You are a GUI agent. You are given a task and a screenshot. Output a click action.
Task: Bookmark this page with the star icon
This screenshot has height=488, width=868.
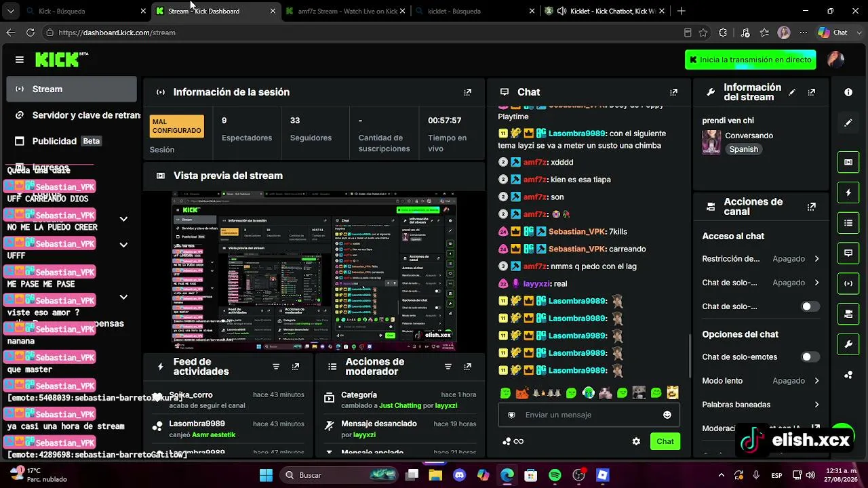pyautogui.click(x=703, y=33)
